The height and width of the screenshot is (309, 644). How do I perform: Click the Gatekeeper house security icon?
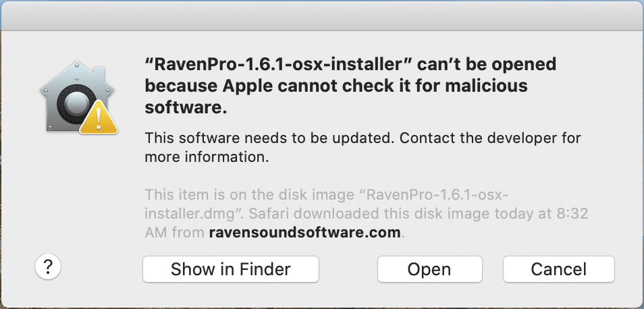[78, 98]
